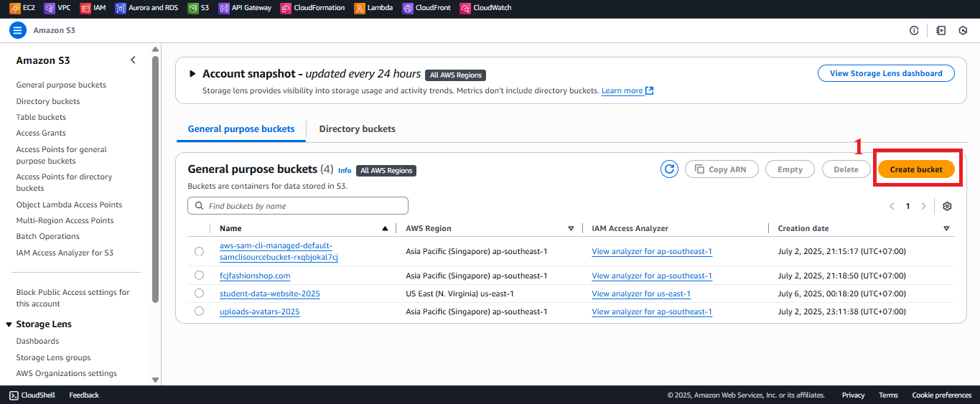Open View Storage Lens dashboard
Image resolution: width=980 pixels, height=404 pixels.
(886, 73)
